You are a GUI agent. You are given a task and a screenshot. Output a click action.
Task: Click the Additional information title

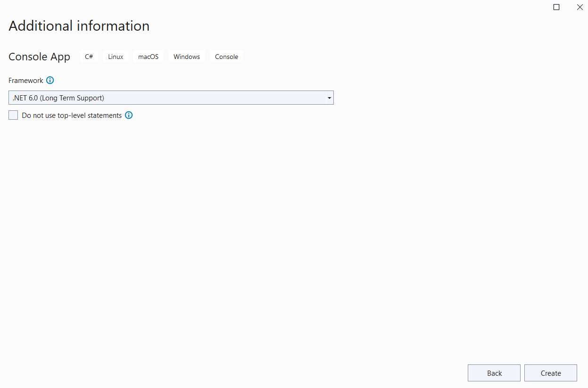tap(78, 26)
